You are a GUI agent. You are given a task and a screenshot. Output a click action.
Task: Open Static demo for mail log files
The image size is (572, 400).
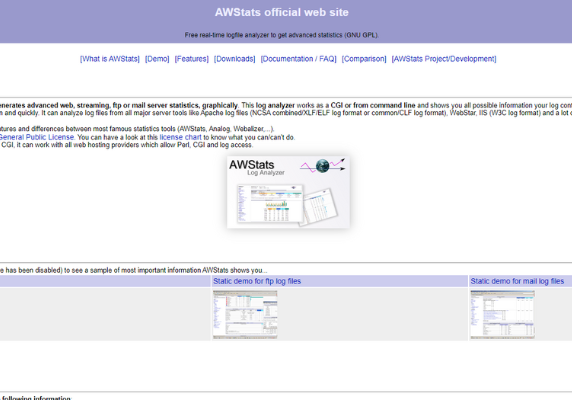tap(517, 281)
